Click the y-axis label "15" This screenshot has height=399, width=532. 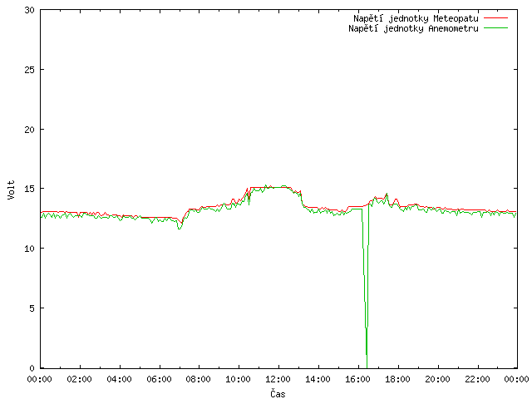coord(30,189)
